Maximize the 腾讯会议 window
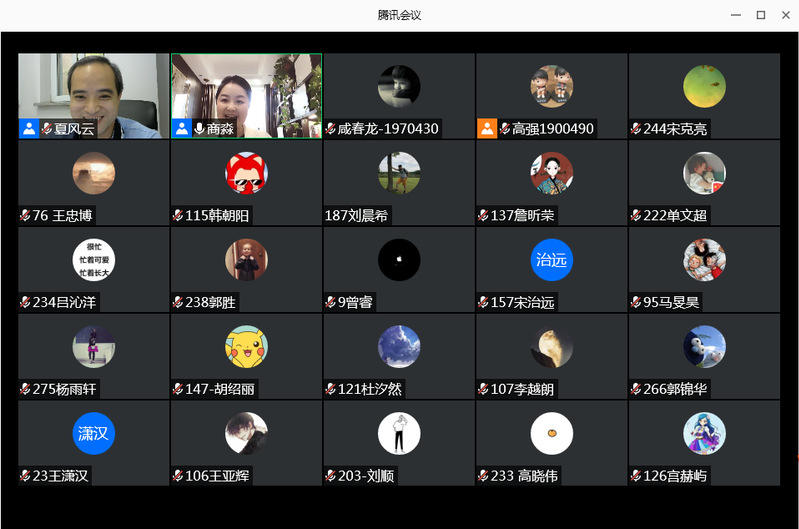Image resolution: width=799 pixels, height=529 pixels. (760, 15)
